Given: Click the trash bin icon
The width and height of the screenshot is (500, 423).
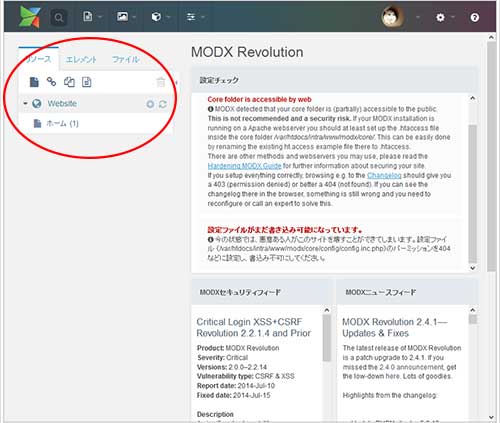Looking at the screenshot, I should pos(161,82).
